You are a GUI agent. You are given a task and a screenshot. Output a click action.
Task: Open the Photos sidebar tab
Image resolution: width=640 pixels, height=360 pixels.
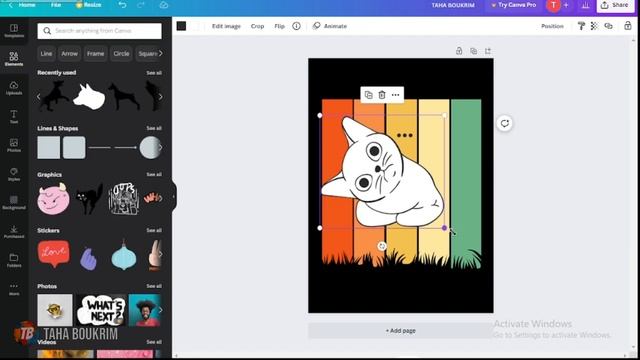[x=14, y=145]
